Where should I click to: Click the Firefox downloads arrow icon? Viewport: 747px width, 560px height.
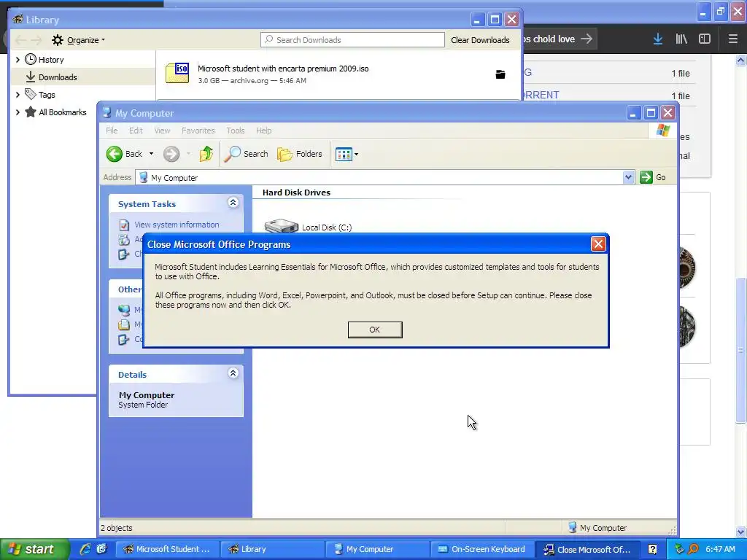[x=658, y=39]
